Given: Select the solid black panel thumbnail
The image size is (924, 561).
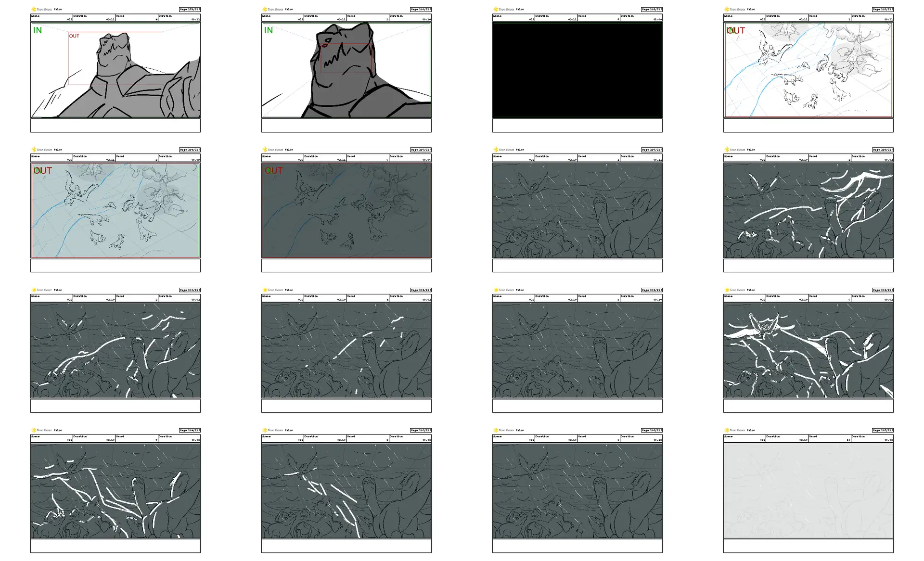Looking at the screenshot, I should [x=577, y=70].
